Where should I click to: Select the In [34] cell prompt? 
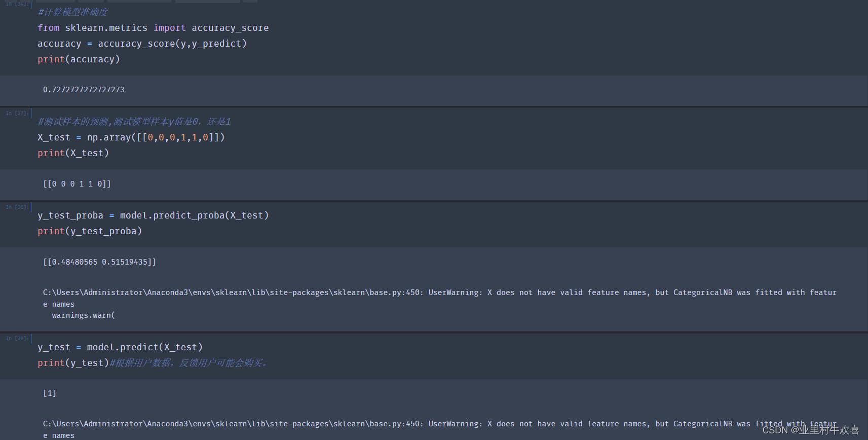[16, 4]
